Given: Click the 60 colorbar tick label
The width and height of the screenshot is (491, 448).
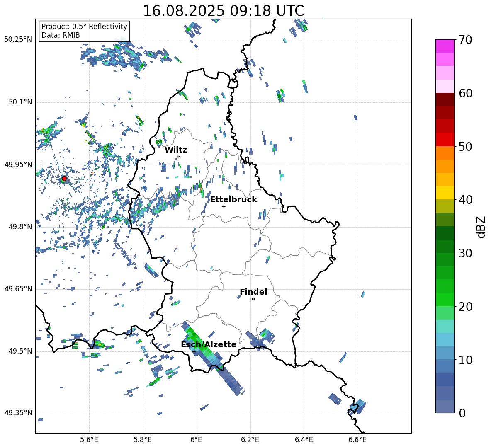Looking at the screenshot, I should point(465,93).
